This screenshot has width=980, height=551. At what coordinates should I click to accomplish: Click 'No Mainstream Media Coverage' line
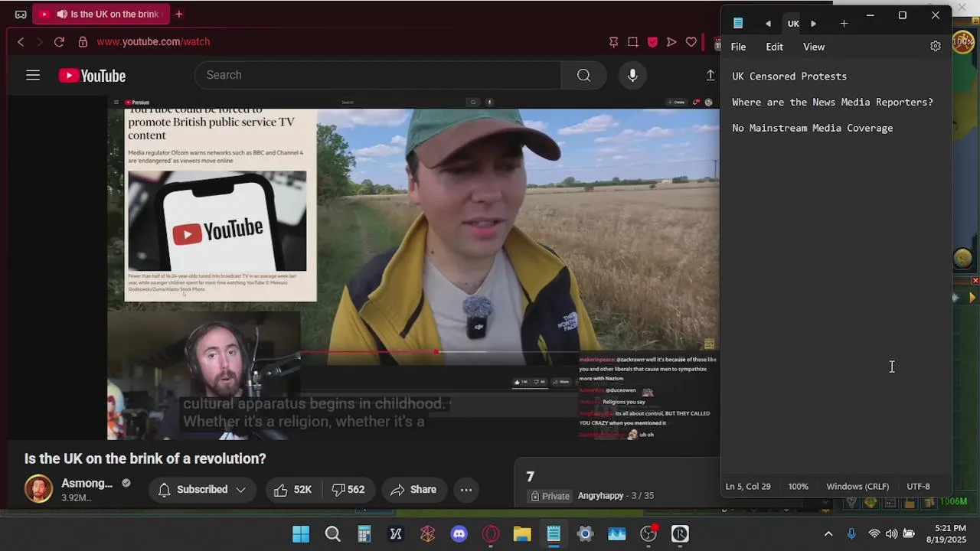(x=812, y=129)
